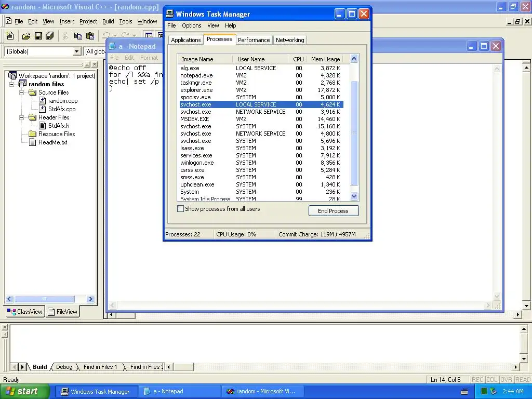The width and height of the screenshot is (532, 399).
Task: Open Task Manager Applications tab
Action: pos(185,40)
